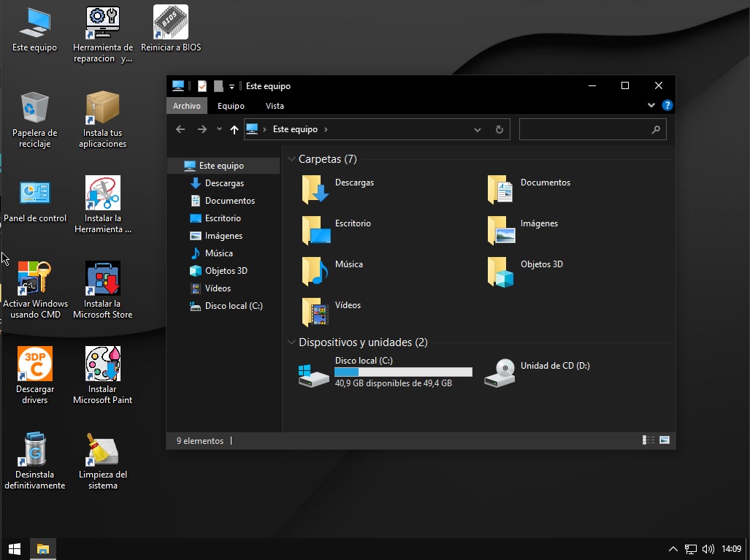
Task: Open the Vista ribbon tab
Action: pos(275,106)
